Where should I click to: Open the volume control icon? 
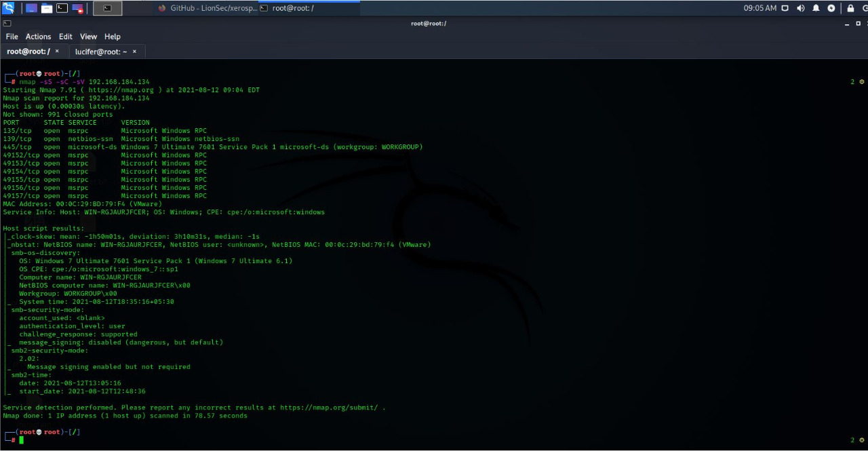(800, 8)
